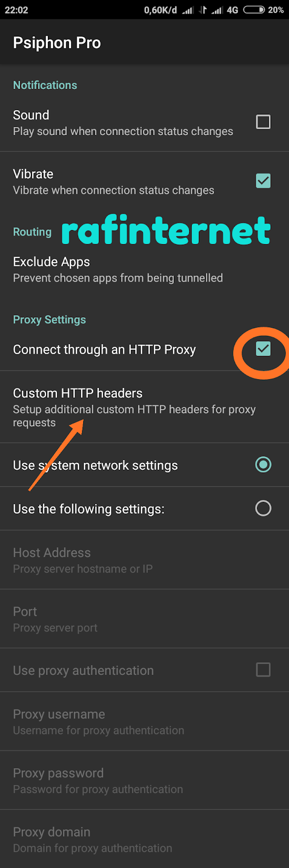Select Use system network settings radio button
Image resolution: width=289 pixels, height=868 pixels.
pyautogui.click(x=263, y=465)
